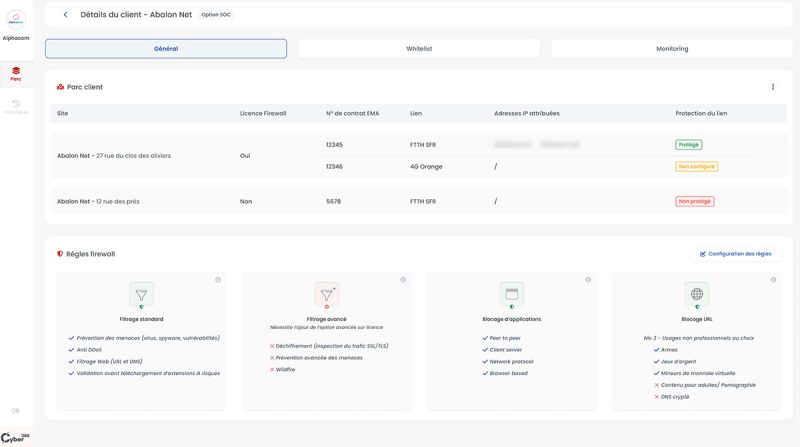Show info for Filtrage standard card
The image size is (800, 447).
(218, 280)
